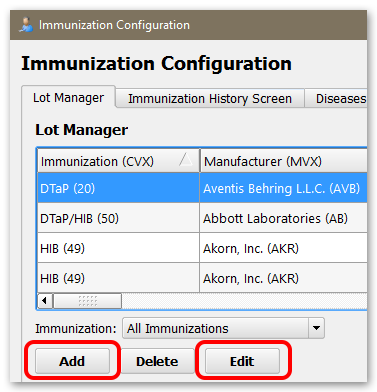The image size is (377, 392).
Task: Sort by Manufacturer (MVX) column header
Action: 284,161
